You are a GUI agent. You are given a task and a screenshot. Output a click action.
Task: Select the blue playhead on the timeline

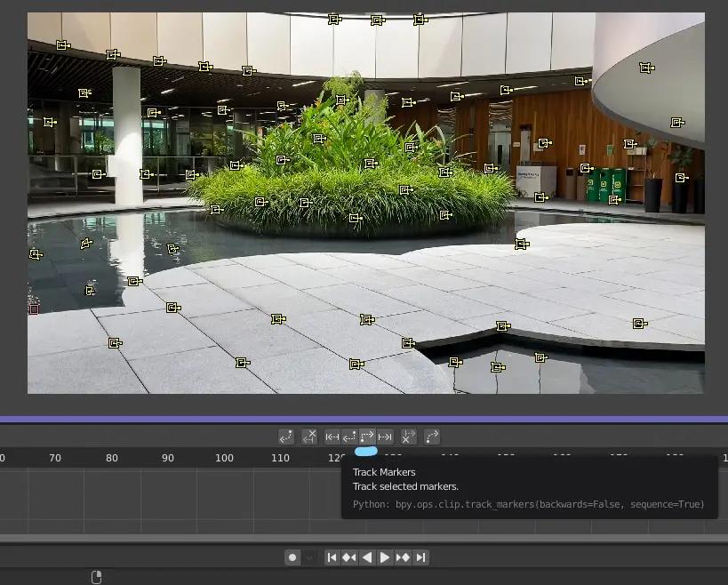(365, 453)
